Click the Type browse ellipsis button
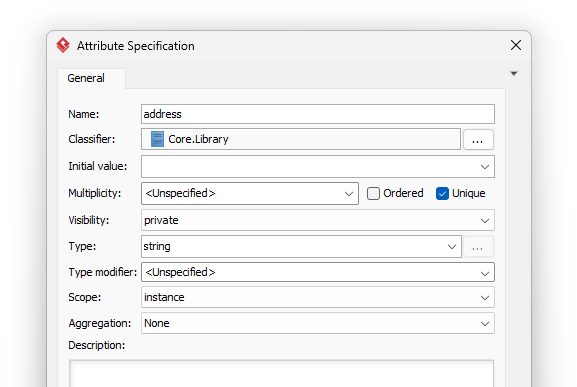 point(478,247)
